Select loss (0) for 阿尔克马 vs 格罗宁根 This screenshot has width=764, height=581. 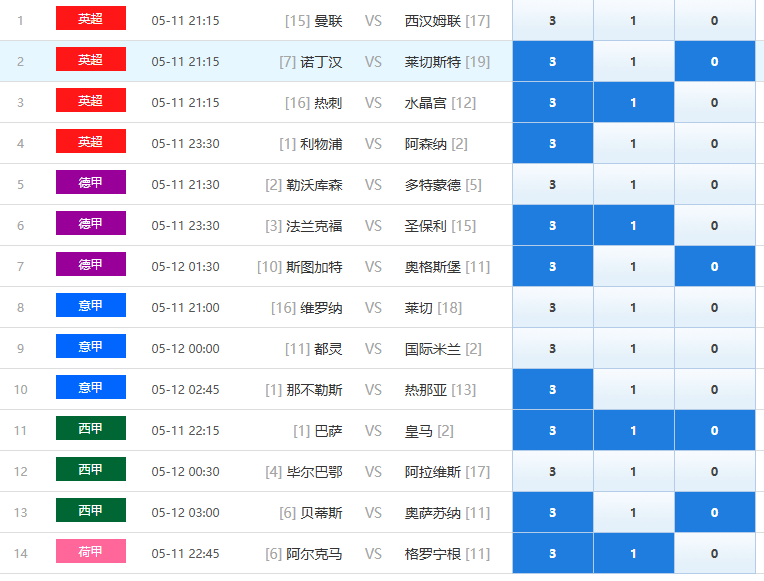tap(715, 553)
